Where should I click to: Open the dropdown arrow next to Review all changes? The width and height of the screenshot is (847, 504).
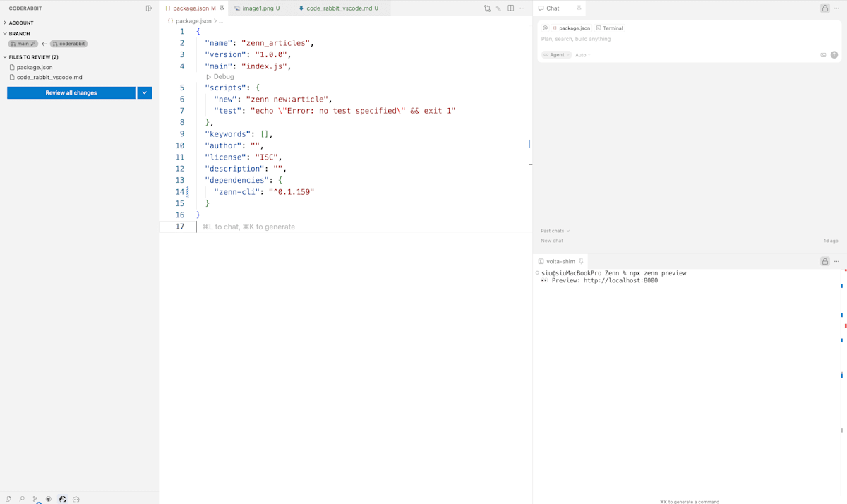[x=145, y=92]
